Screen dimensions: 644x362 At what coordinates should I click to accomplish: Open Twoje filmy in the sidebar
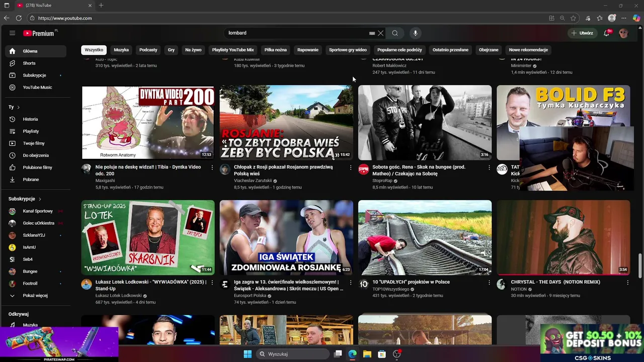pyautogui.click(x=35, y=143)
